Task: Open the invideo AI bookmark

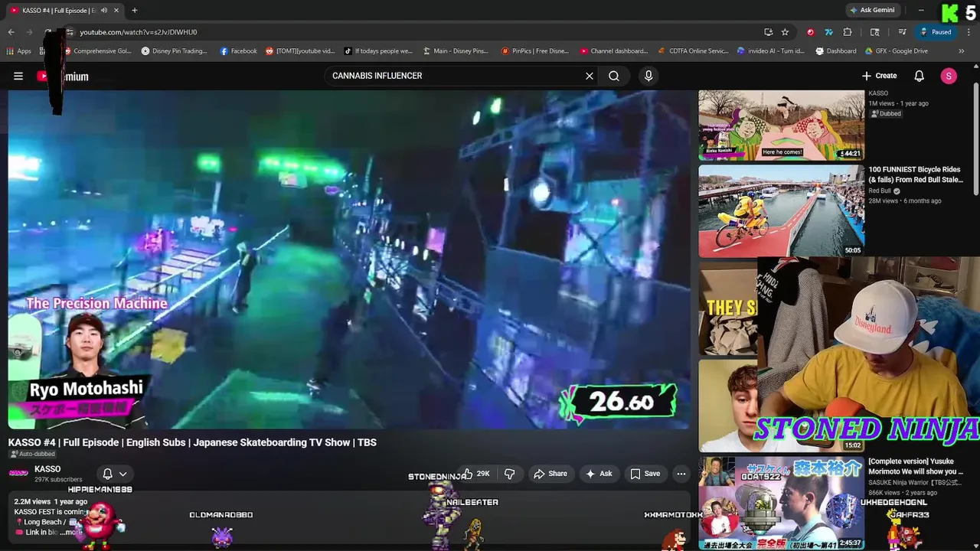Action: click(771, 51)
